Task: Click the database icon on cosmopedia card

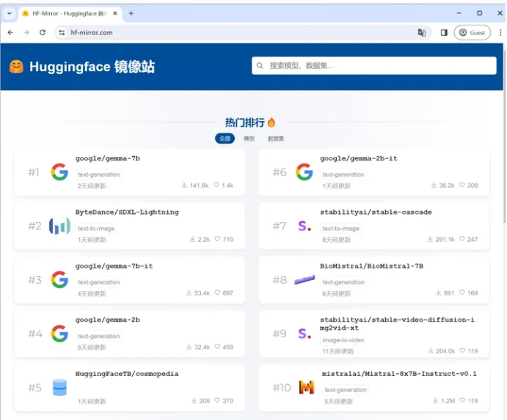Action: [59, 387]
